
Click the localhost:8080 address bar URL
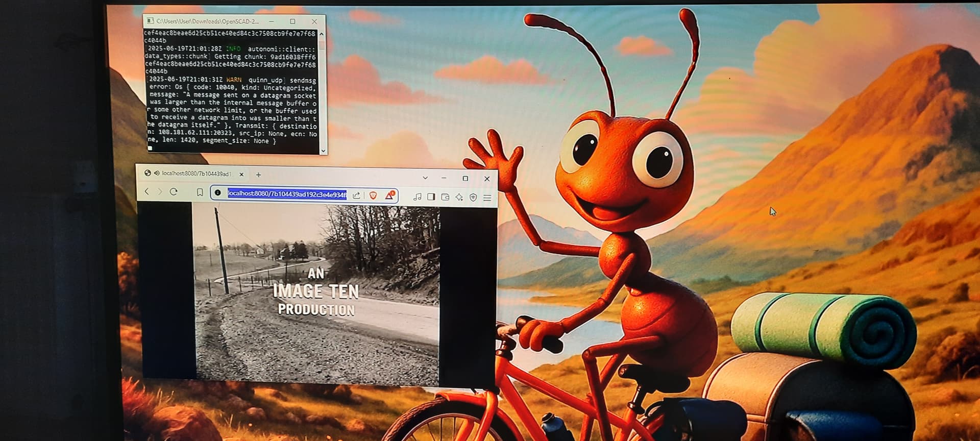click(x=287, y=194)
